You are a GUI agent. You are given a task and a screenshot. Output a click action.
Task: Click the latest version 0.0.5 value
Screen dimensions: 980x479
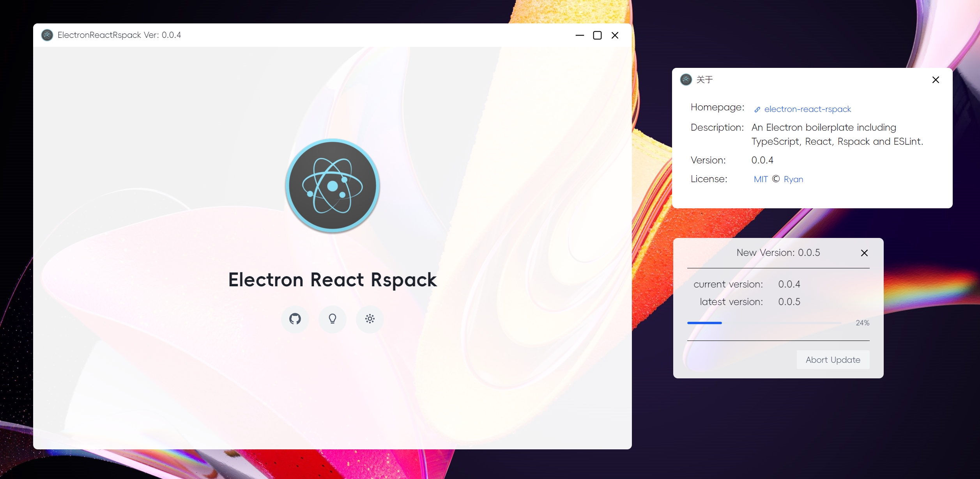tap(789, 302)
